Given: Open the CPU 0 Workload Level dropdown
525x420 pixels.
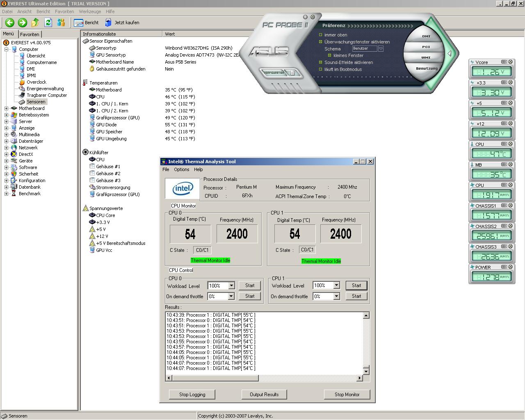Looking at the screenshot, I should click(231, 285).
